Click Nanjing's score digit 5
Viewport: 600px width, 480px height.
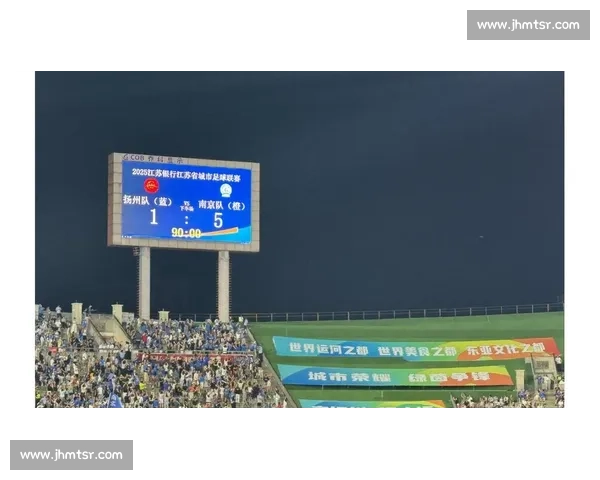click(x=218, y=220)
